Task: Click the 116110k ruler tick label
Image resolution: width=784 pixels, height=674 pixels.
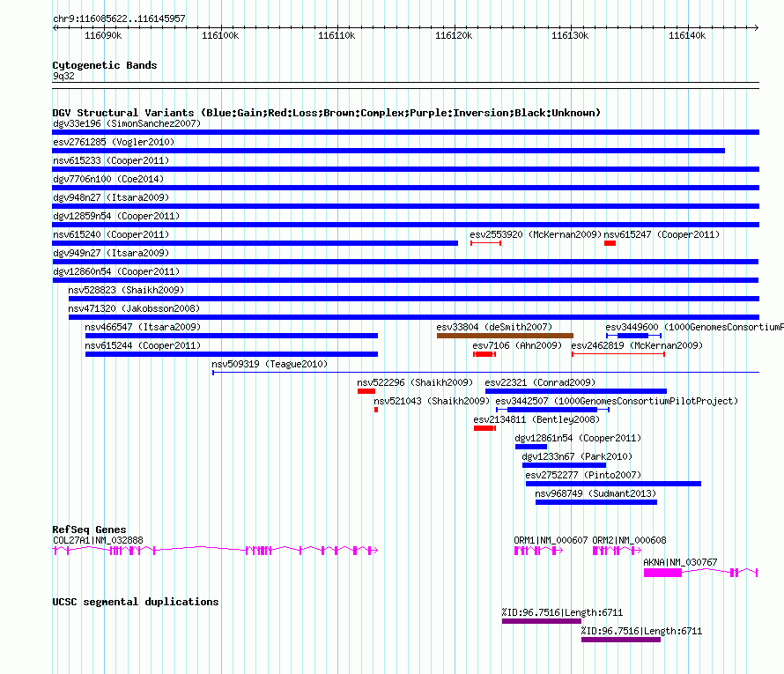Action: tap(337, 35)
